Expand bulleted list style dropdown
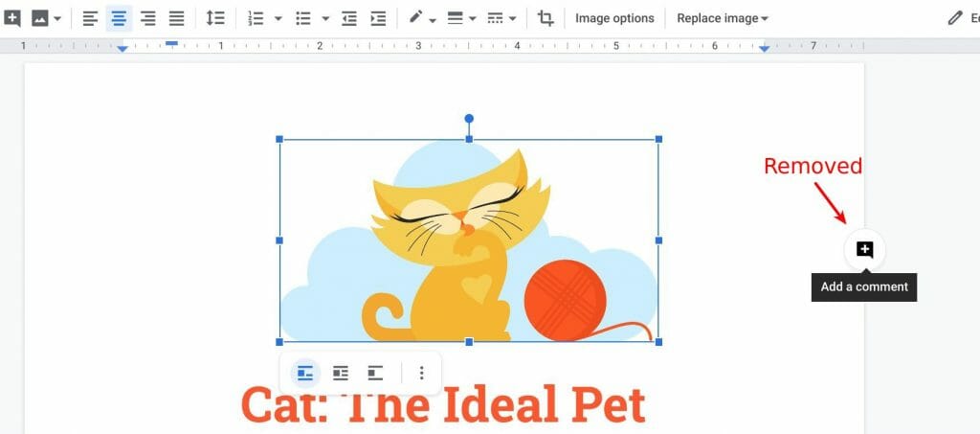980x434 pixels. click(x=325, y=19)
